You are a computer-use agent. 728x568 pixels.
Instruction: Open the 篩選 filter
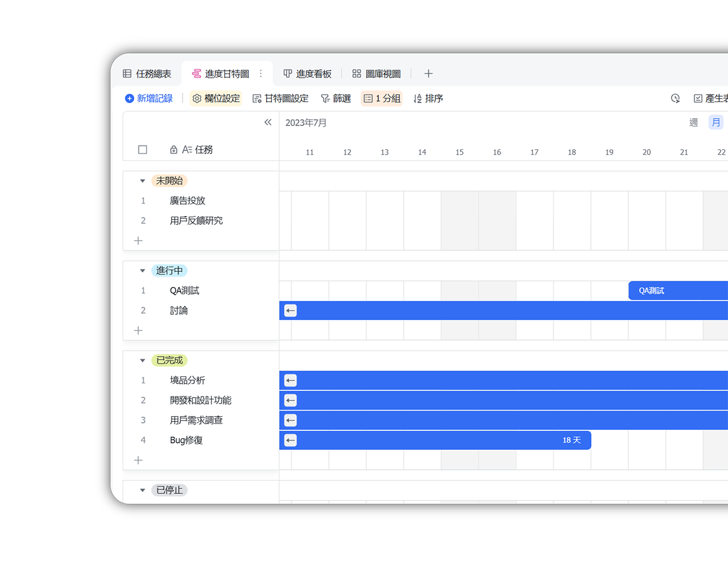point(336,99)
